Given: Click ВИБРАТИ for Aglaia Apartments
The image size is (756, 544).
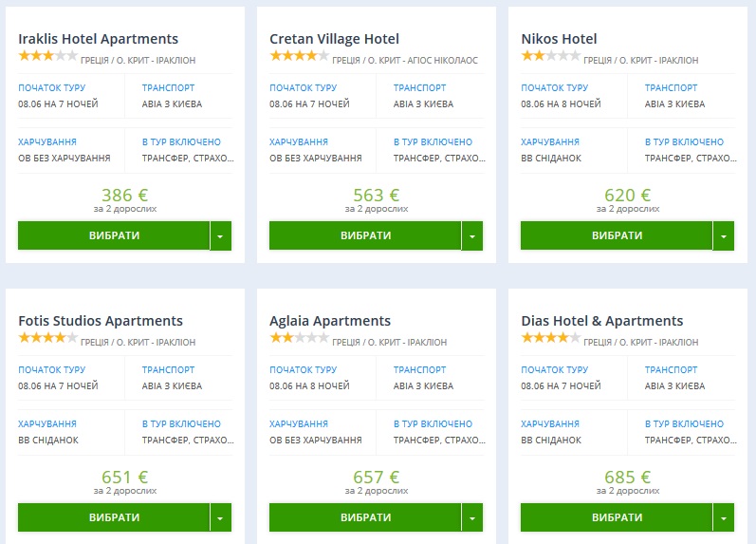Looking at the screenshot, I should point(365,517).
